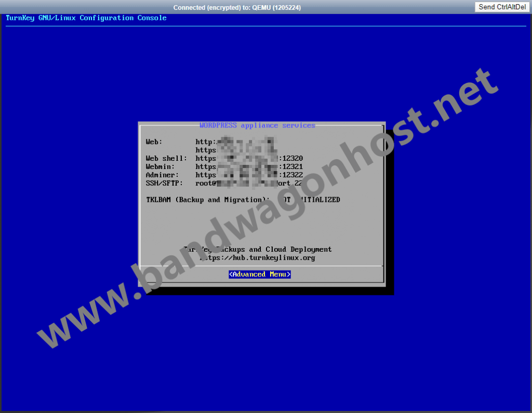Click the 'Webmin:' label
The height and width of the screenshot is (413, 532).
tap(160, 166)
